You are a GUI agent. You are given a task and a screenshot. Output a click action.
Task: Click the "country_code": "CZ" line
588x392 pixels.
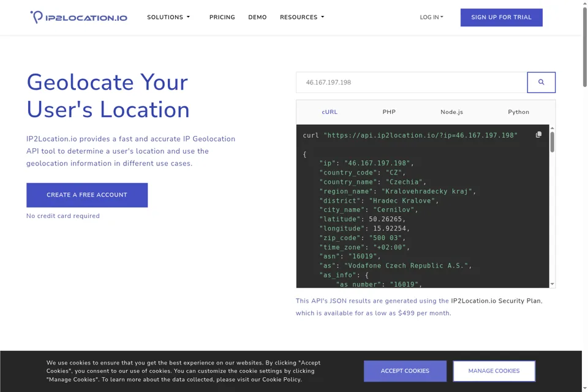click(363, 173)
